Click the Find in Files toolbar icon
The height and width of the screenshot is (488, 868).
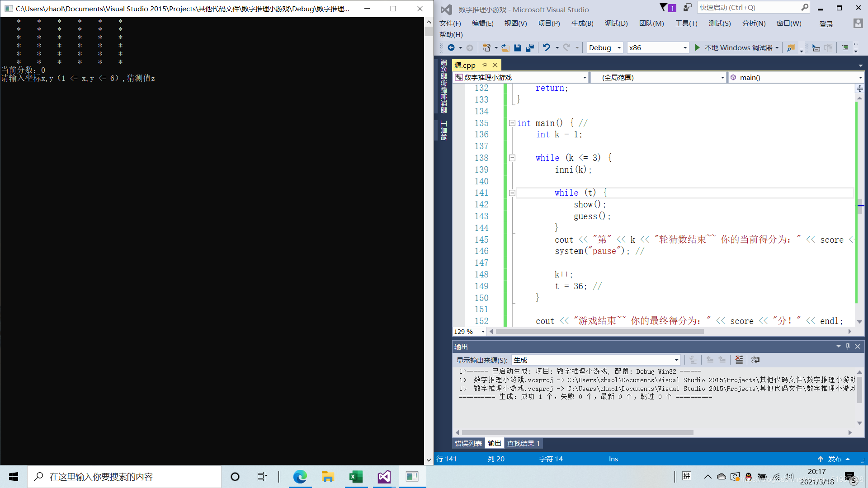(791, 48)
